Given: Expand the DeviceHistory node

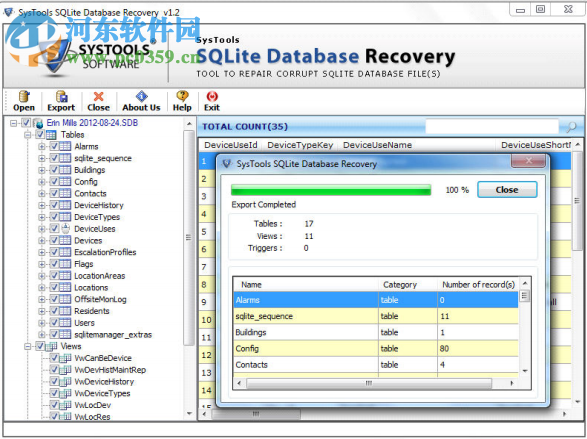Looking at the screenshot, I should point(42,205).
